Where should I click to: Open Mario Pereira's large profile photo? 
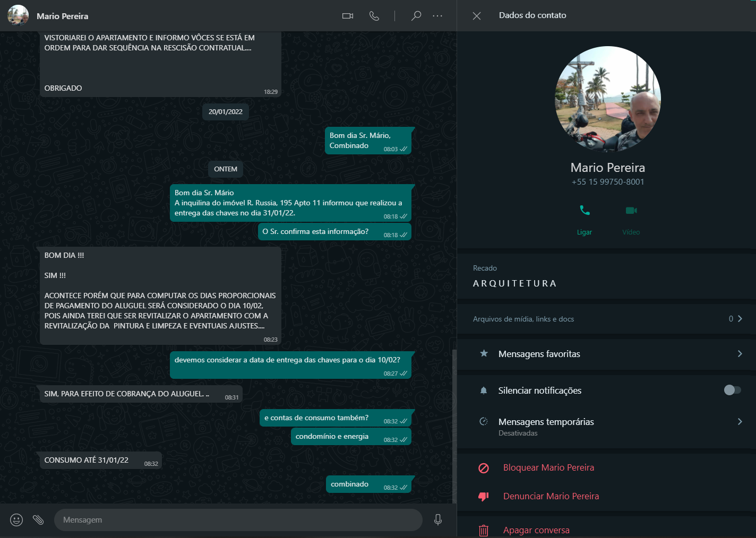pos(608,99)
